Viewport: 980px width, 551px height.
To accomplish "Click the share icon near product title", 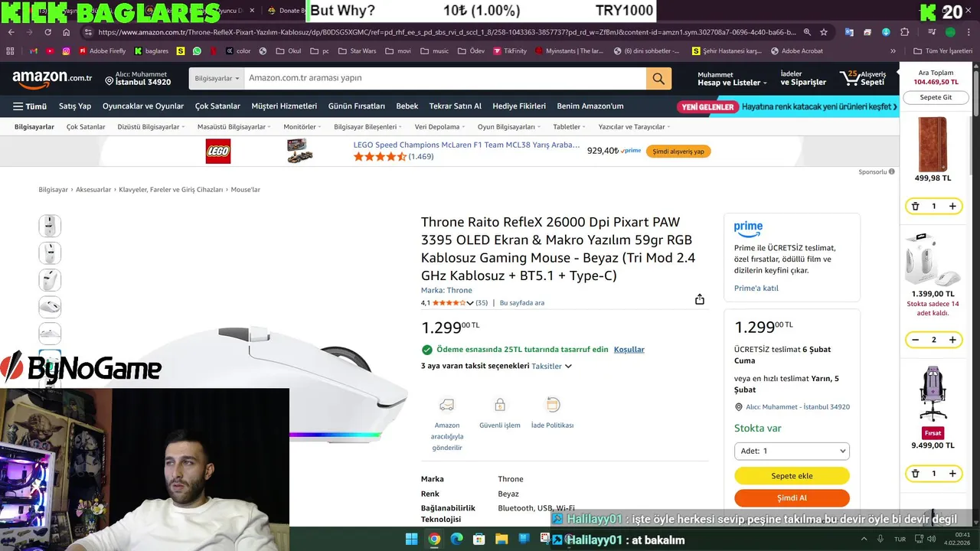I will (x=700, y=300).
